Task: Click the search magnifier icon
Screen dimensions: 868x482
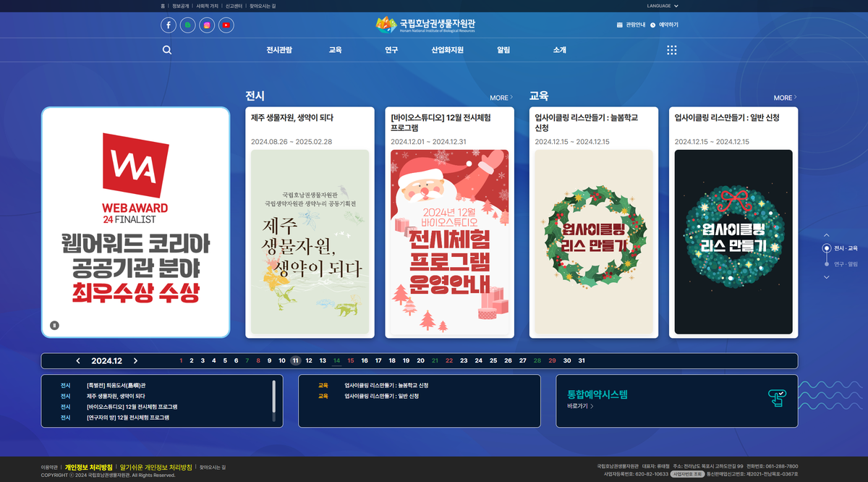Action: click(167, 50)
